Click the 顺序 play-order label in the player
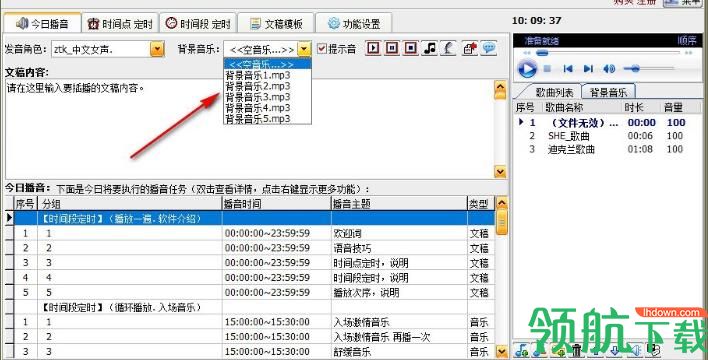 coord(687,41)
